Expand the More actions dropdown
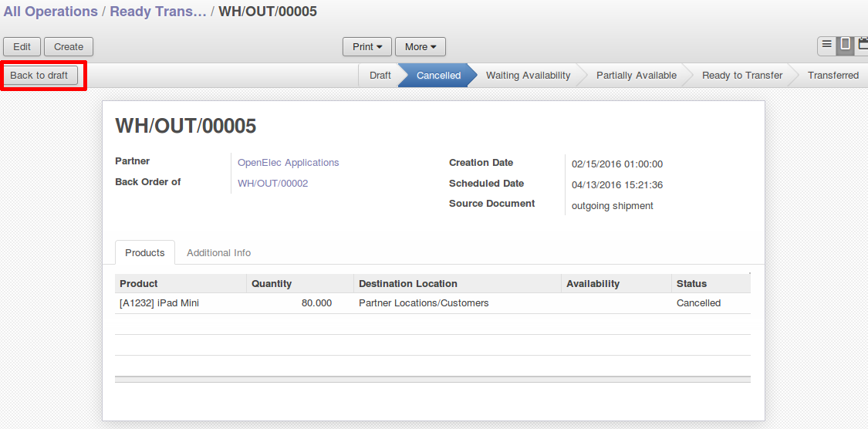 [x=420, y=47]
